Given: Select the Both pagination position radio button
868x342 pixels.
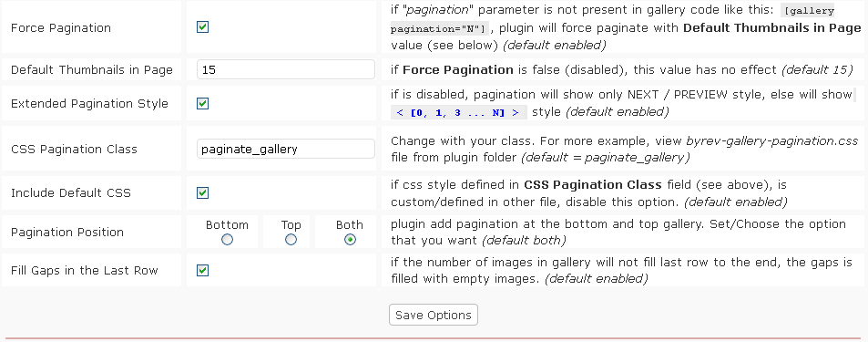Looking at the screenshot, I should 350,240.
